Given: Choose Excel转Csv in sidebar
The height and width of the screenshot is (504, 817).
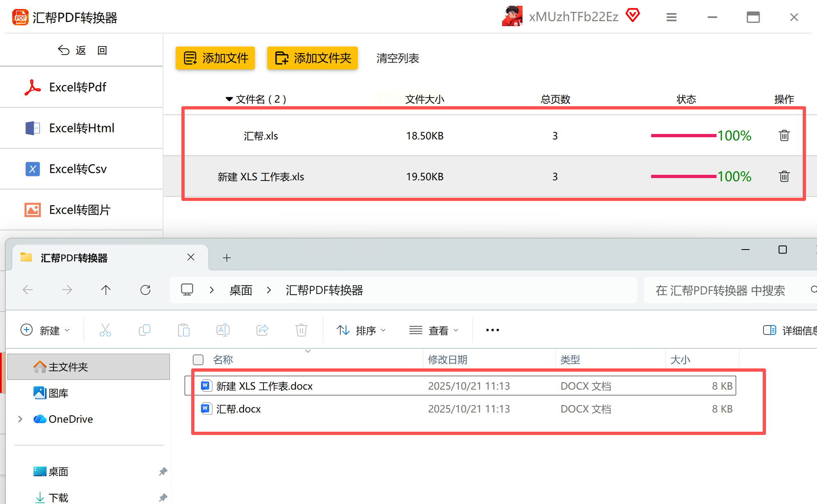Looking at the screenshot, I should (x=78, y=169).
